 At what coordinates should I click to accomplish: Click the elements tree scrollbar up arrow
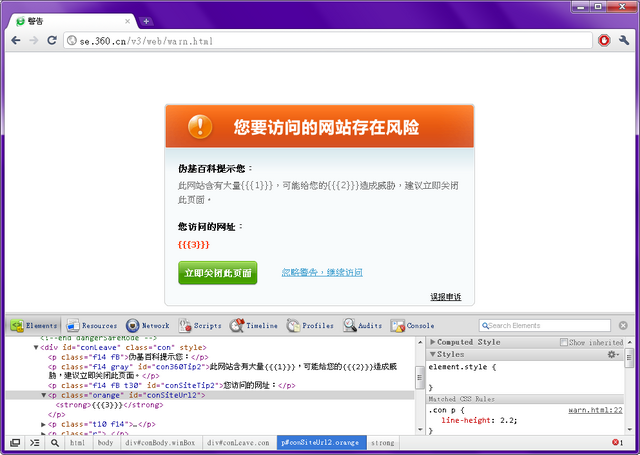(420, 342)
